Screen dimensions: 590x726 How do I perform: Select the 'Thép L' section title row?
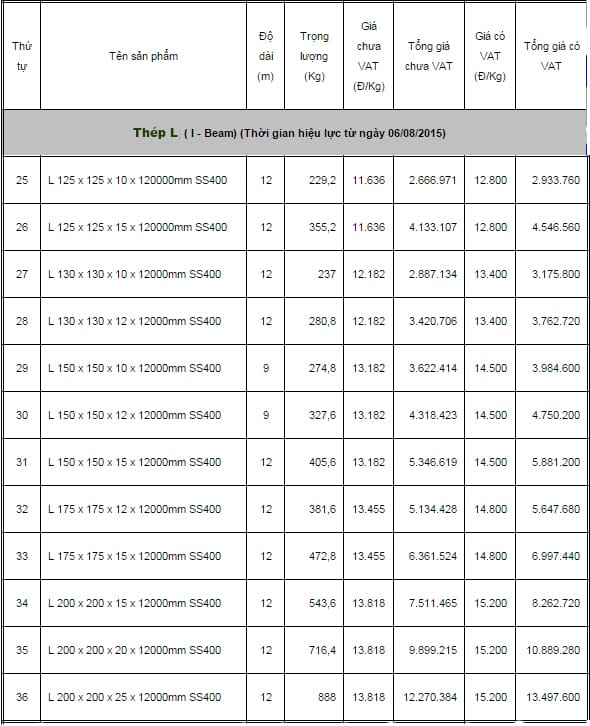[x=295, y=133]
